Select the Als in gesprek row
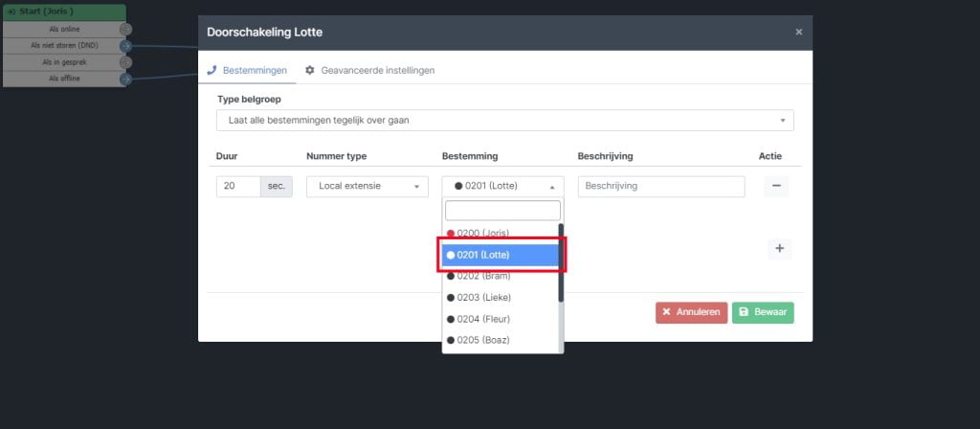980x429 pixels. pos(64,62)
